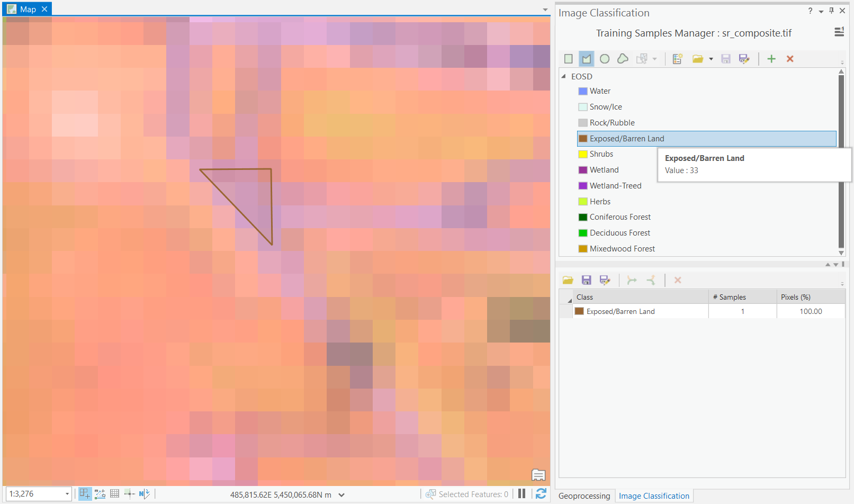Pause map drawing
The height and width of the screenshot is (504, 854).
pos(522,494)
